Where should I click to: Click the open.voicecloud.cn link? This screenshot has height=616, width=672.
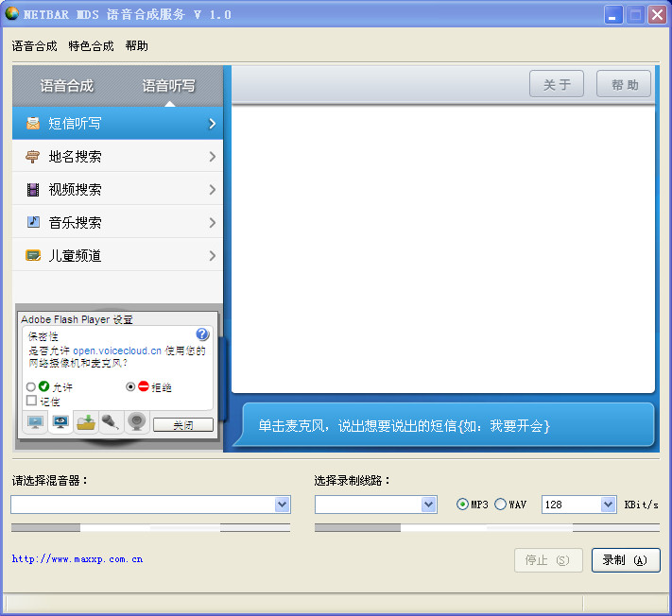tap(117, 351)
